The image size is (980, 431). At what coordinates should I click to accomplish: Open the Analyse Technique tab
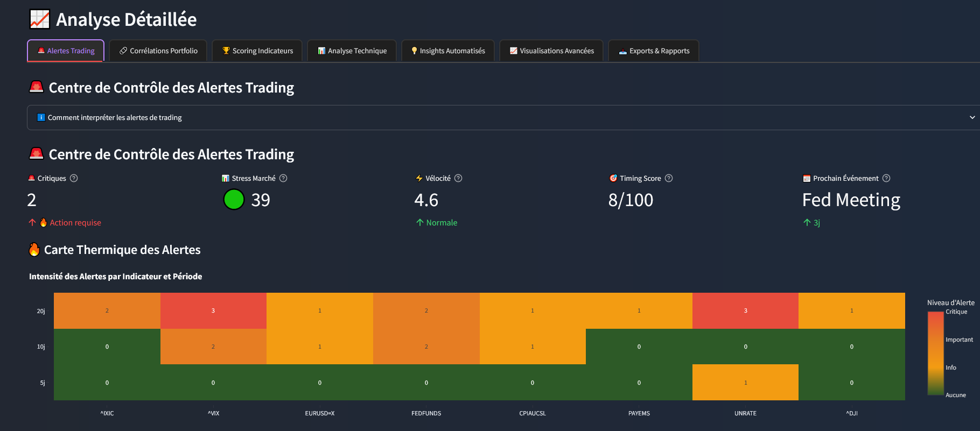[352, 51]
